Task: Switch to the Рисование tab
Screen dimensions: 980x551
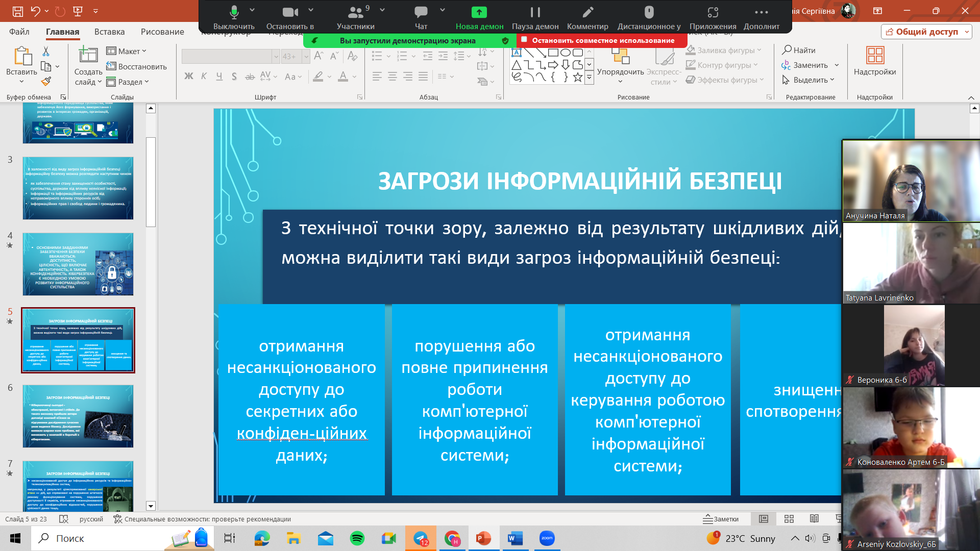Action: (162, 32)
